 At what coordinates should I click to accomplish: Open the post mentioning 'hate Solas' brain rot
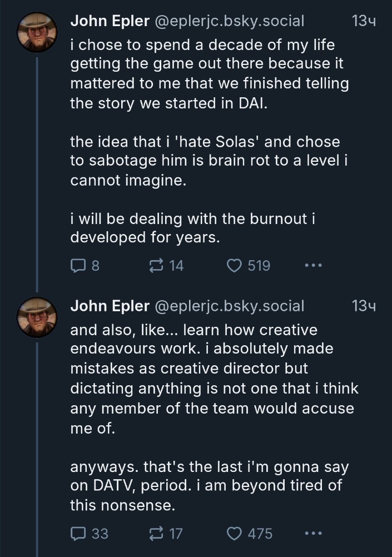click(206, 161)
